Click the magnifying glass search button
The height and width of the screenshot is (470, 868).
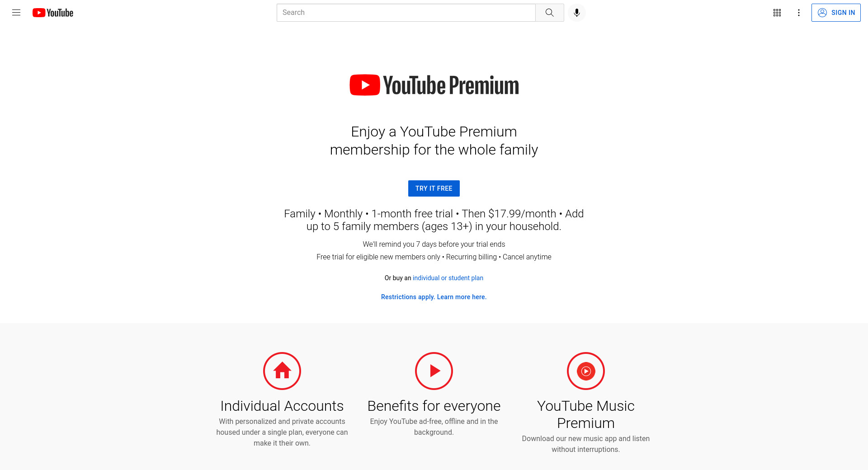point(549,13)
